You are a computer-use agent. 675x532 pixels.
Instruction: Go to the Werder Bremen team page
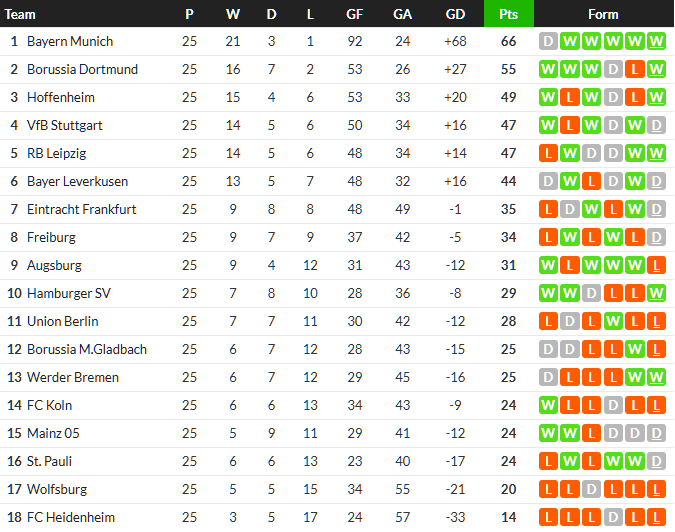click(73, 378)
